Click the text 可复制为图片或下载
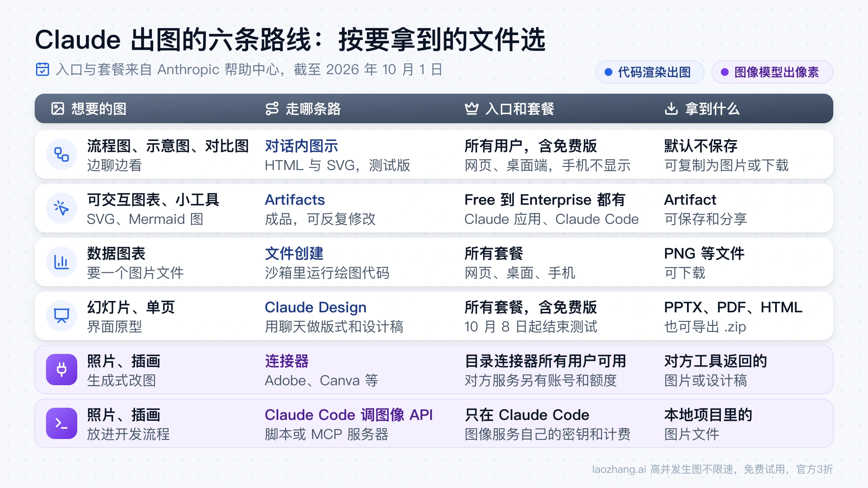Screen dimensions: 868x488 [727, 165]
